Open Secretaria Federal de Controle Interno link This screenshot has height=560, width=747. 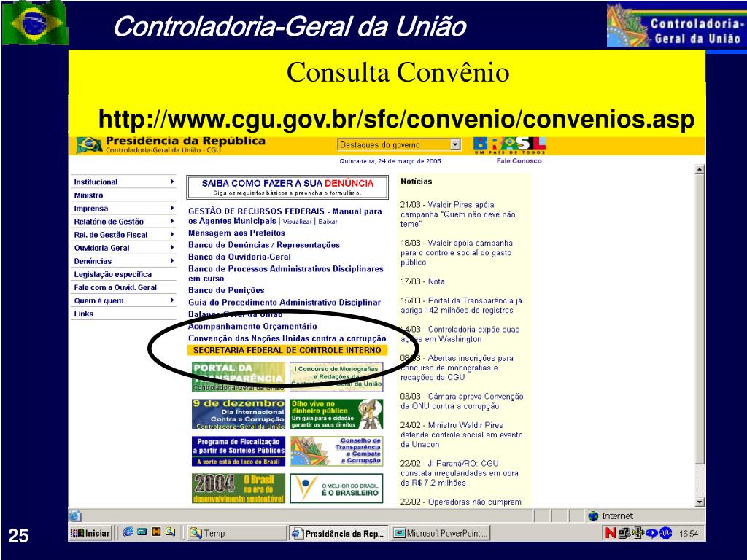[287, 350]
